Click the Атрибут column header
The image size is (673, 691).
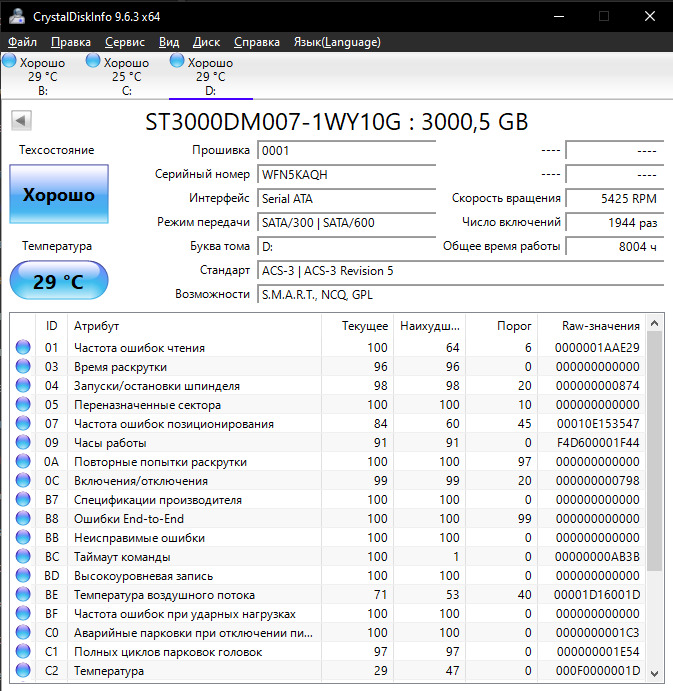pos(96,326)
